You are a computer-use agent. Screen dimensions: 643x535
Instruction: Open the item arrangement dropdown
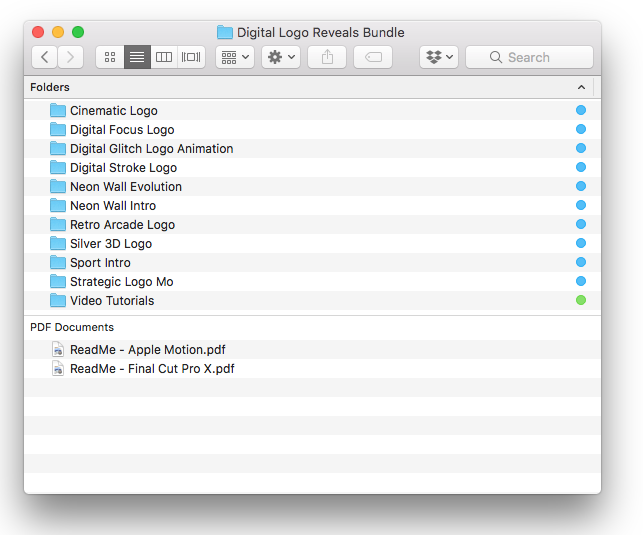235,57
